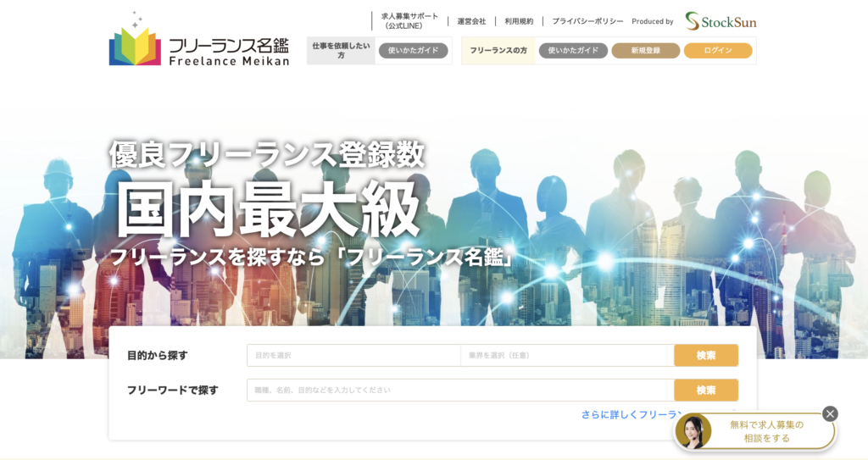868x460 pixels.
Task: Expand the 目的を選択 dropdown
Action: [353, 355]
